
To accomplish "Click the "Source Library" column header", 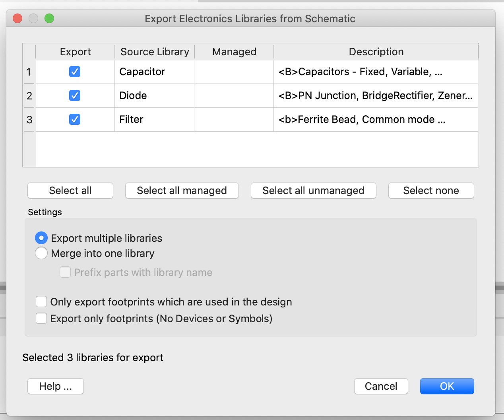I will click(154, 52).
